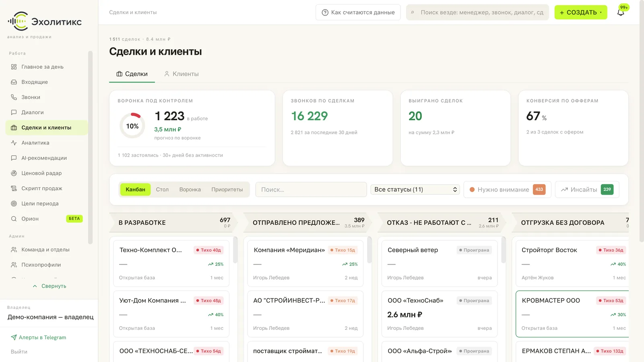Select the Приоритеты view

227,189
